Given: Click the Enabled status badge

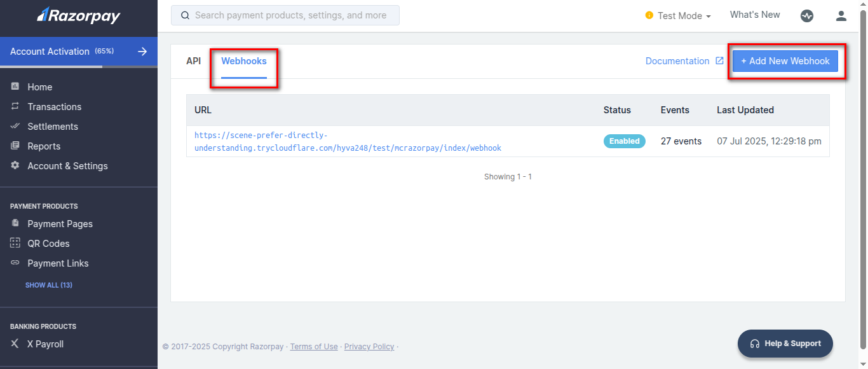Looking at the screenshot, I should click(624, 141).
